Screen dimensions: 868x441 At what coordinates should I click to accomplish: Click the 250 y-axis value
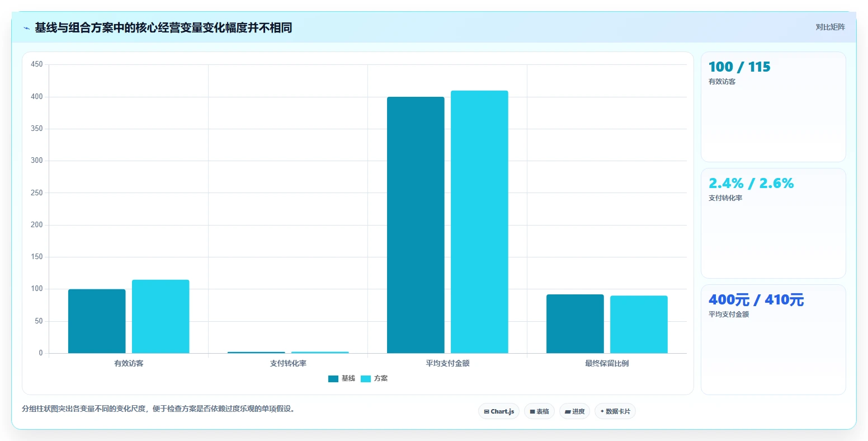tap(37, 193)
